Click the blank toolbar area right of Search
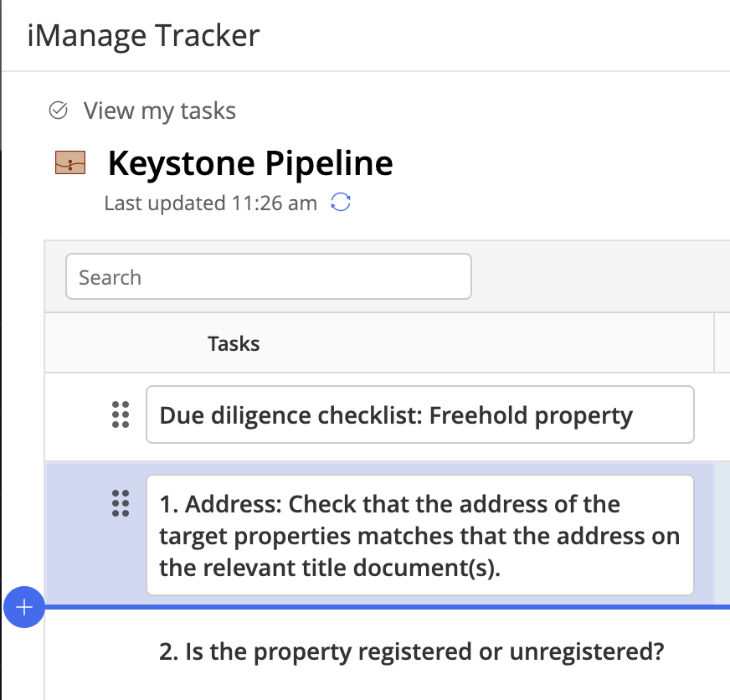 pos(599,277)
